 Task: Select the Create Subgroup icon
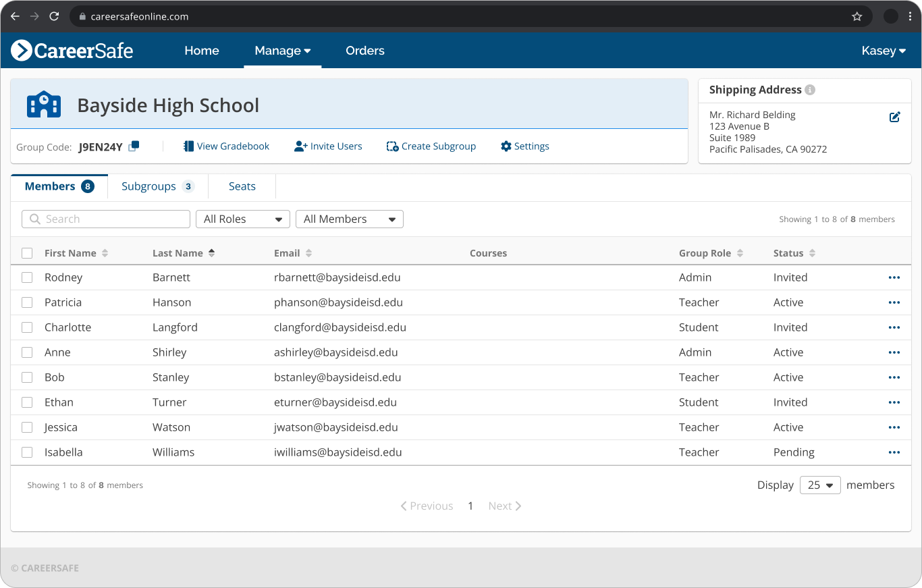click(x=391, y=146)
